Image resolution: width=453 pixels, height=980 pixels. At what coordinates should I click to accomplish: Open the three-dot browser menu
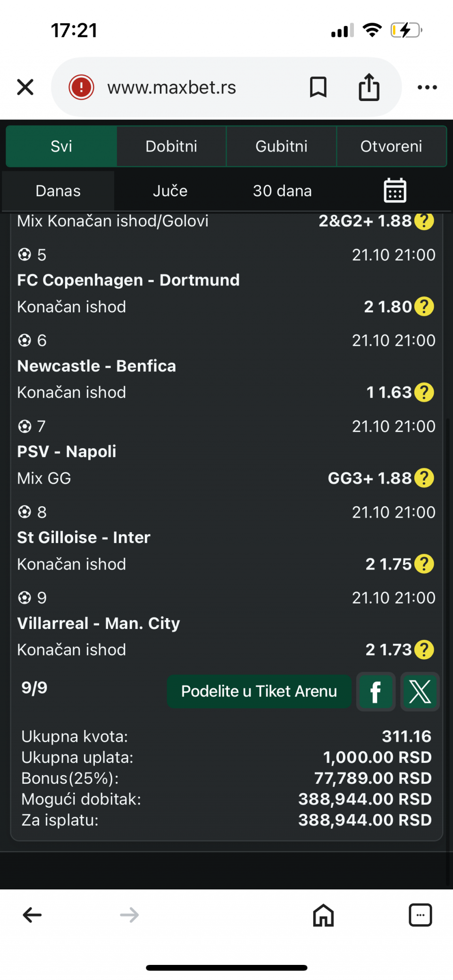pyautogui.click(x=427, y=87)
